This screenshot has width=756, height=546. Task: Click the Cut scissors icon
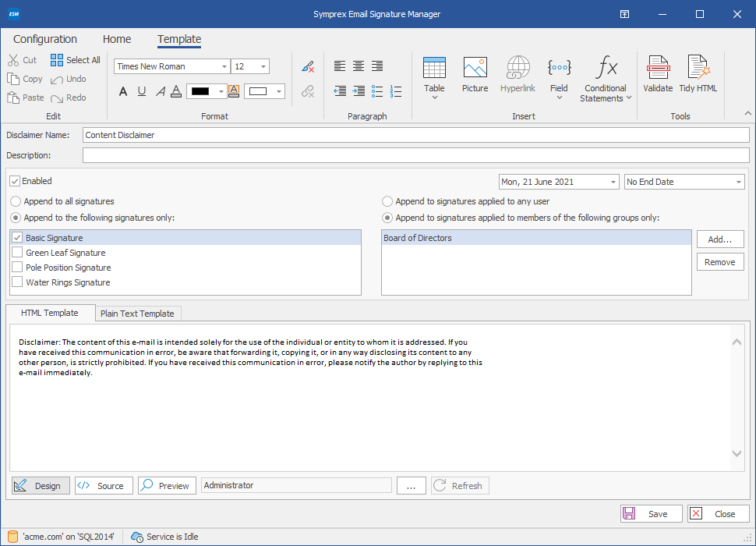click(13, 60)
